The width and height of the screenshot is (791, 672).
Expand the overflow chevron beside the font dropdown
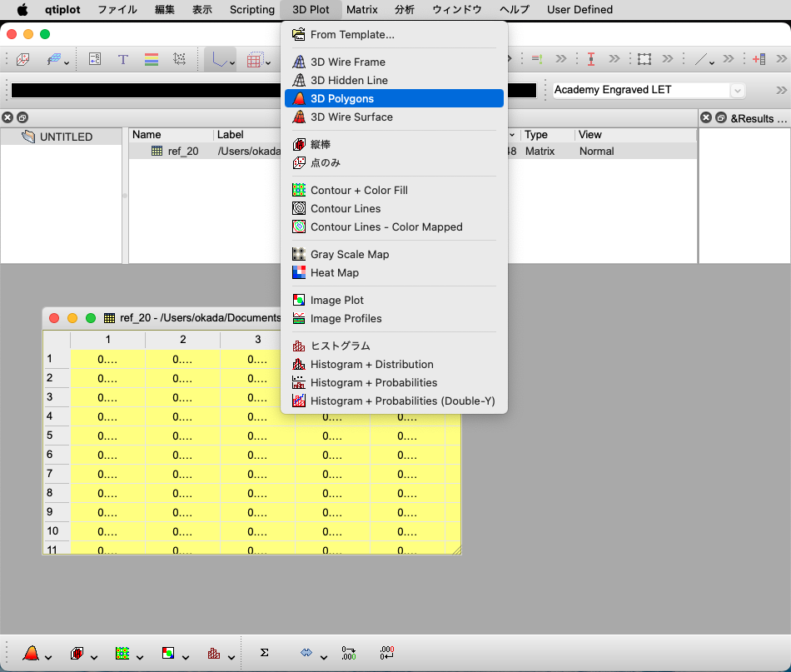click(x=781, y=90)
